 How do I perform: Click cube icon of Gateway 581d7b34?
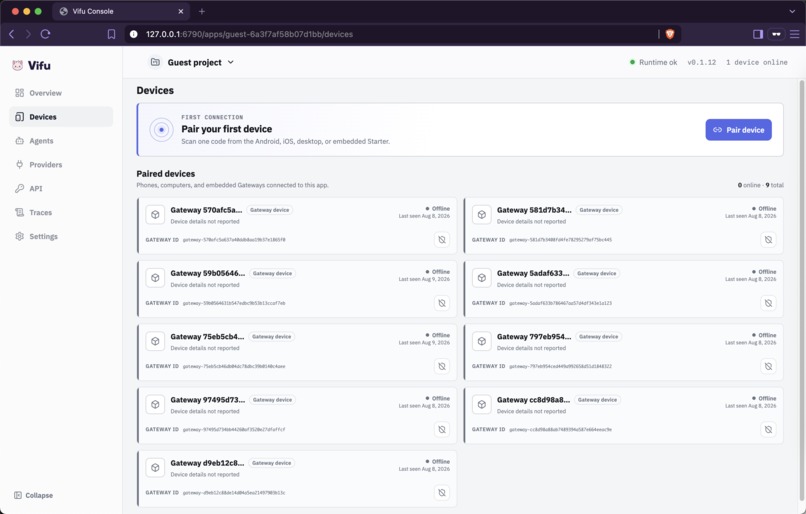point(482,215)
